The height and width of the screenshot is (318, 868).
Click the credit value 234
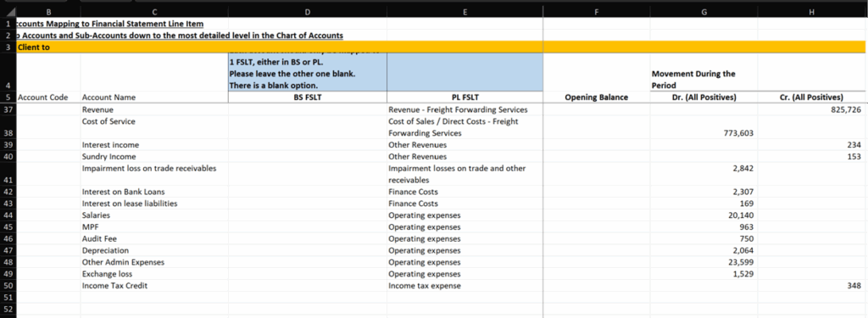(854, 145)
